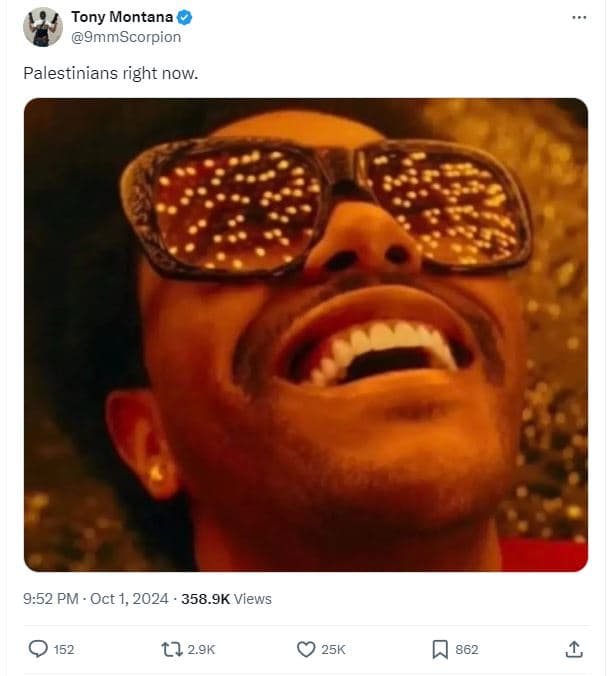The image size is (615, 676).
Task: Click the sunglasses in the tweet photo
Action: [330, 205]
